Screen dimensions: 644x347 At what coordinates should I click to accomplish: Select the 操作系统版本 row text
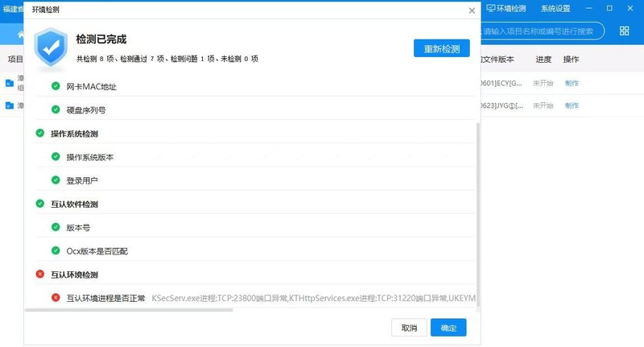[90, 157]
